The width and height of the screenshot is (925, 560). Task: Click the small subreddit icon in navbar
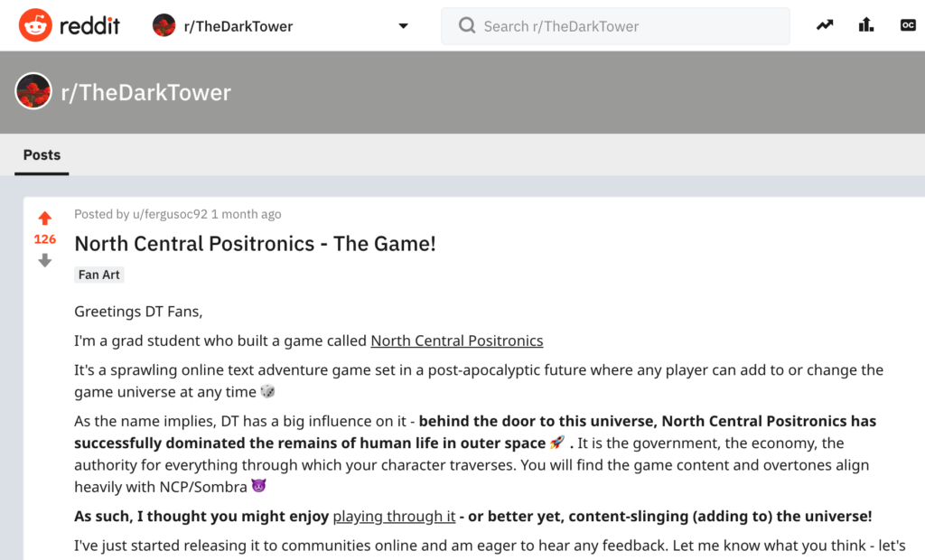click(164, 25)
